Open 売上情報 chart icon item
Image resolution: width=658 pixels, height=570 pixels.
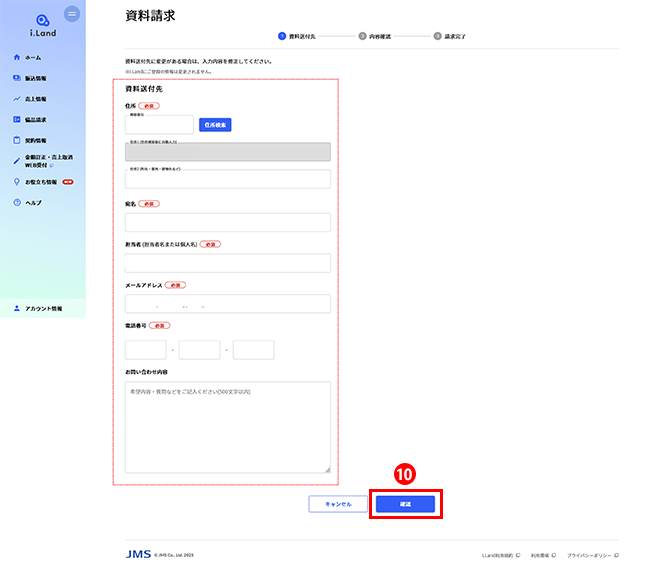35,99
